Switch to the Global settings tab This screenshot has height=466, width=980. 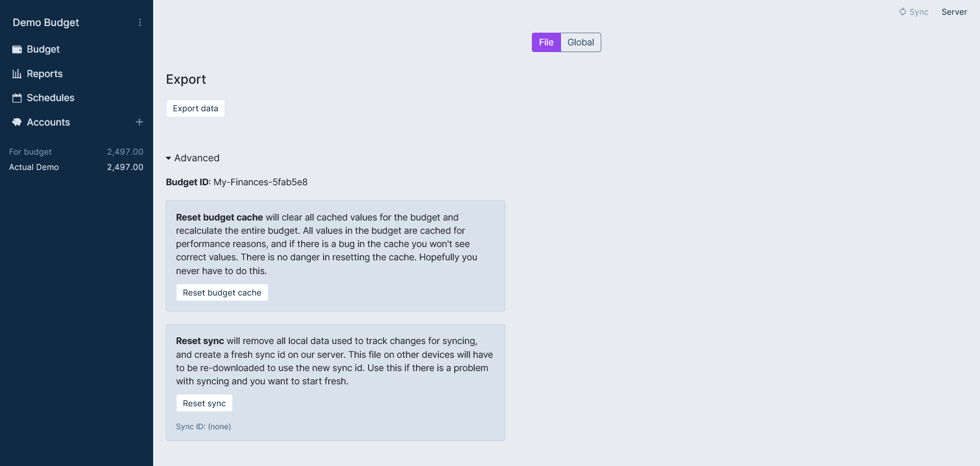point(580,42)
